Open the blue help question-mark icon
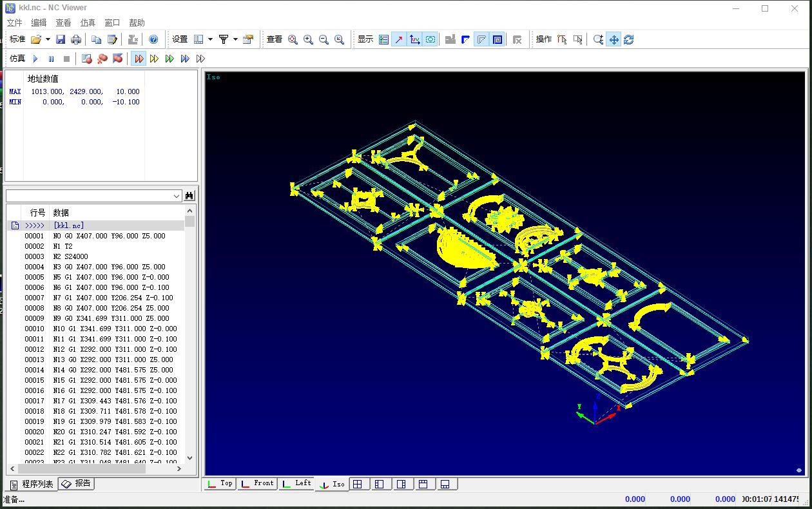Screen dimensions: 812x509 click(153, 39)
